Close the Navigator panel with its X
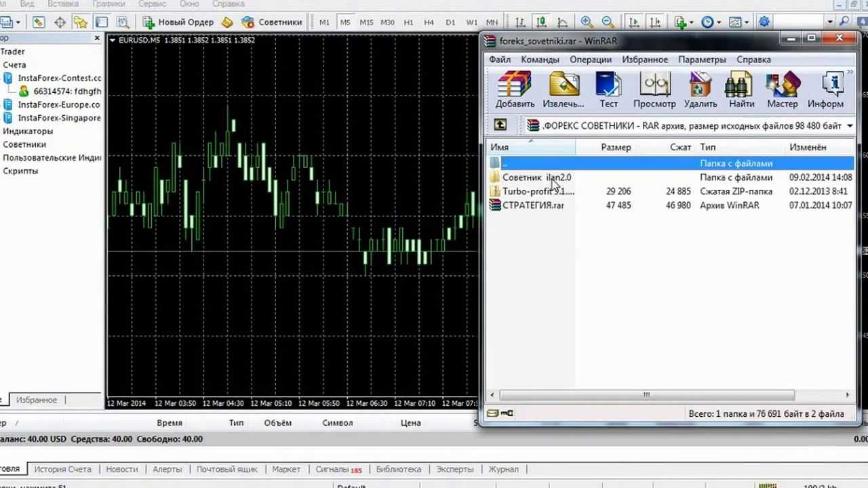Viewport: 868px width, 488px height. click(97, 39)
